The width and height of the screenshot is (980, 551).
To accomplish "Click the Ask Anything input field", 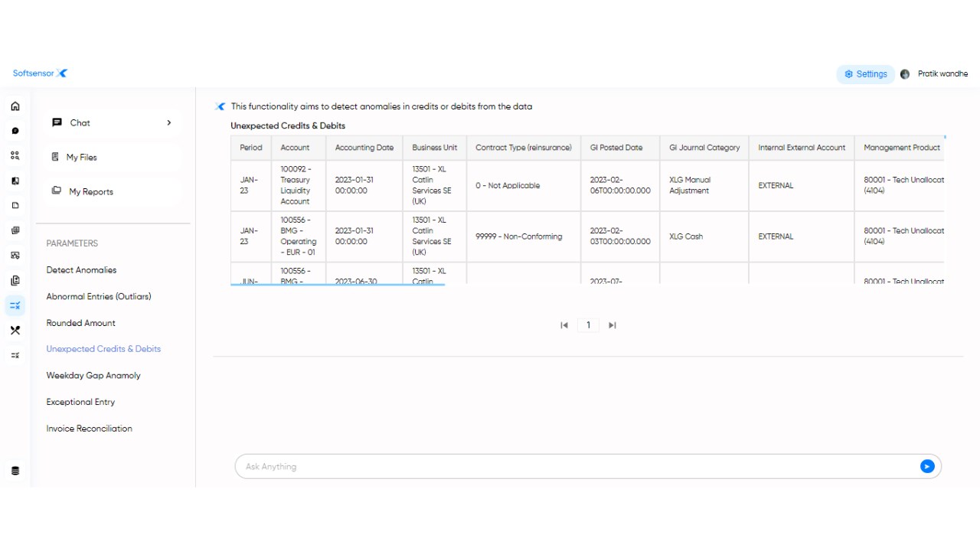I will pos(580,466).
